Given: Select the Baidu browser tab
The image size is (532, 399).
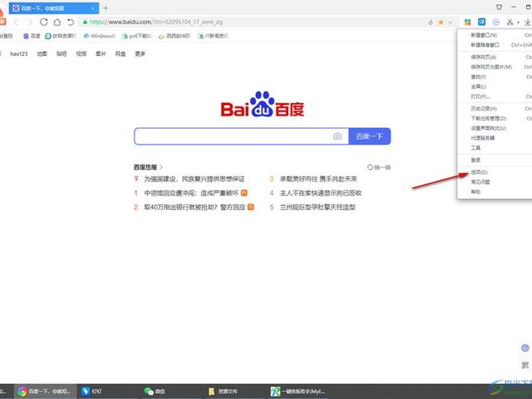Looking at the screenshot, I should tap(54, 8).
